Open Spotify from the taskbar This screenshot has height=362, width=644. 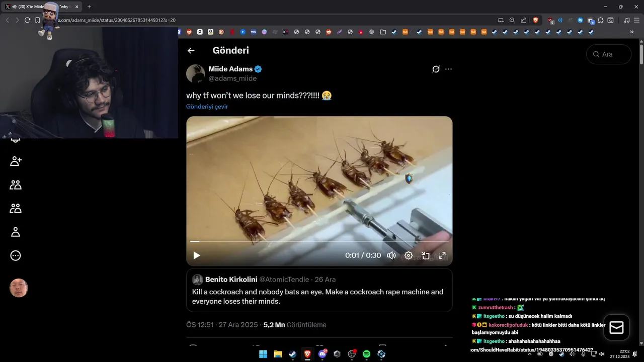(x=366, y=354)
